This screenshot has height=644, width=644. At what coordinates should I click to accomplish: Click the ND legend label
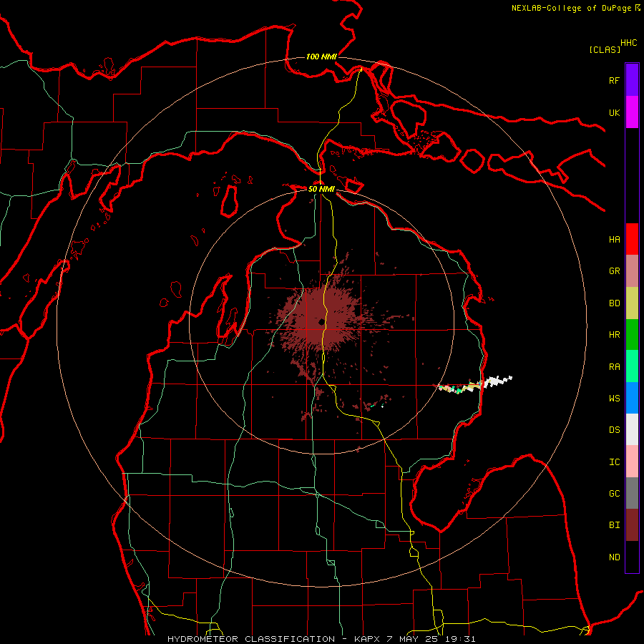pyautogui.click(x=614, y=557)
